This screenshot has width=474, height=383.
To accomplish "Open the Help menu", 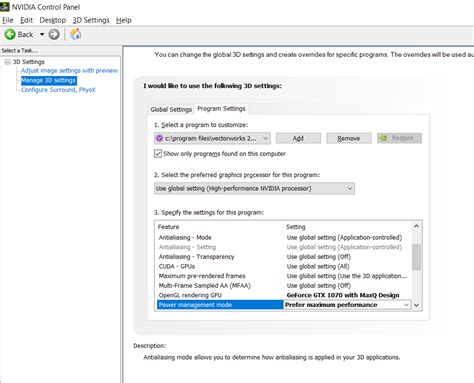I will 124,20.
